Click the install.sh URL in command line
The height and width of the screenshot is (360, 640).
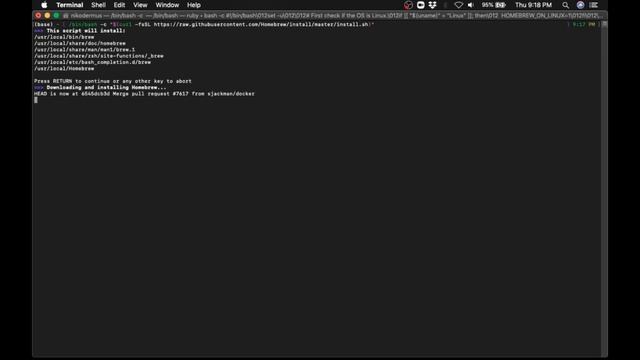click(x=261, y=24)
